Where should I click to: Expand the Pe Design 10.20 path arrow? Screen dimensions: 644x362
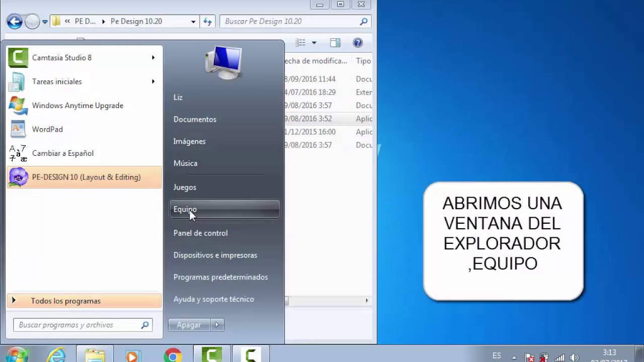[104, 22]
